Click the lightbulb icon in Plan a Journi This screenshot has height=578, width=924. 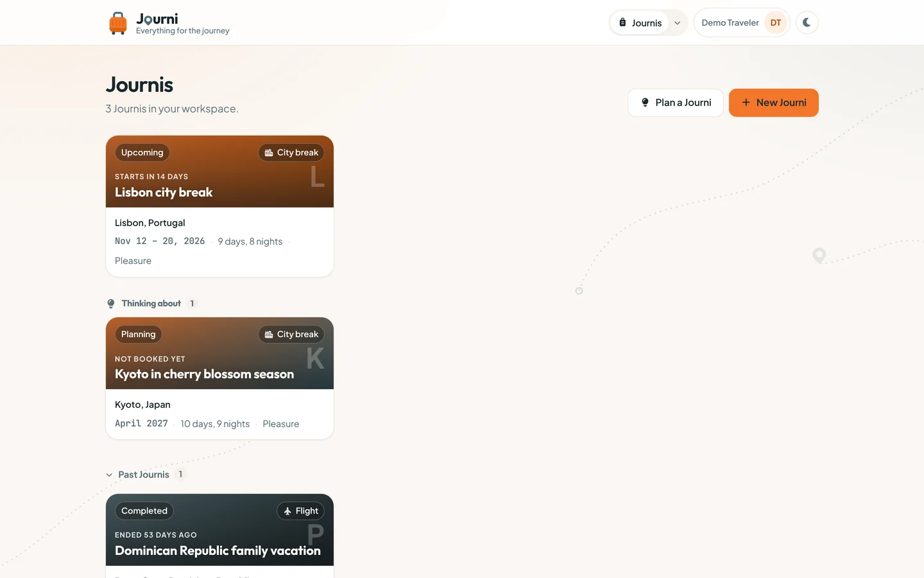tap(645, 103)
